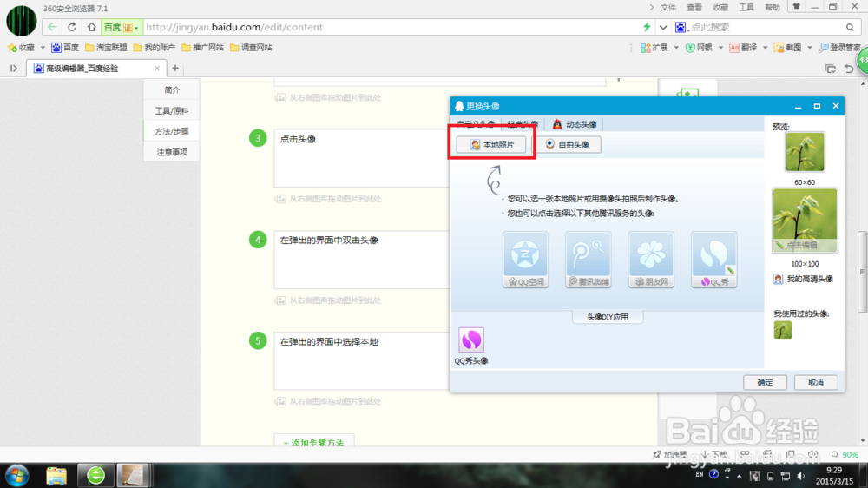Open the 淘宝联盟 bookmark folder
This screenshot has height=488, width=868.
[106, 48]
